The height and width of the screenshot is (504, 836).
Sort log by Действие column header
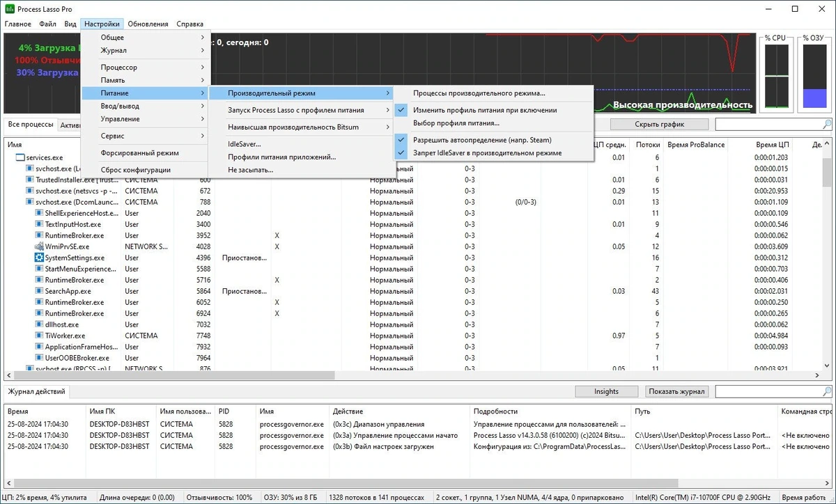(399, 411)
